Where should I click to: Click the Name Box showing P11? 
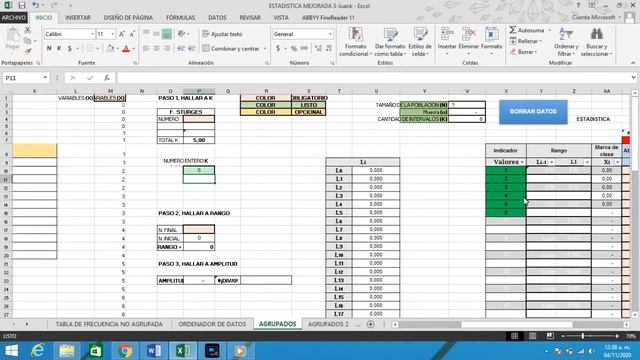click(x=23, y=78)
